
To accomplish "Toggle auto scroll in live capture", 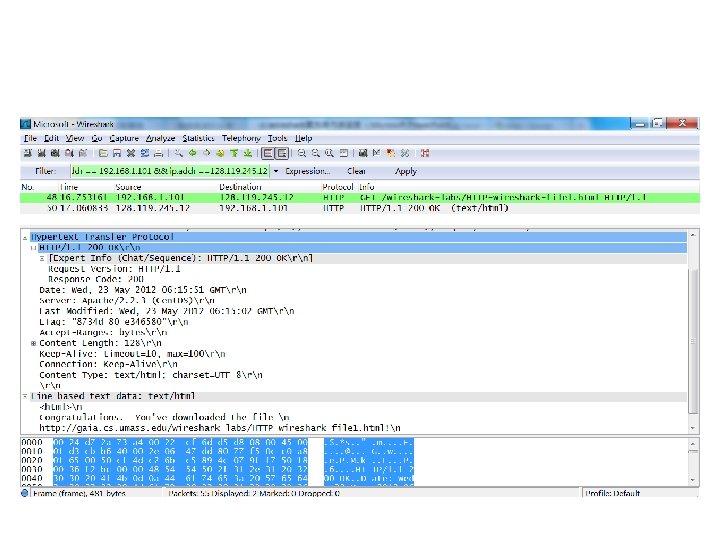I will [282, 153].
